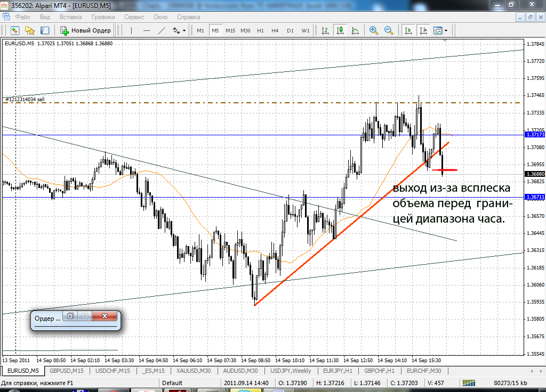546x392 pixels.
Task: Select the vertical line drawing tool
Action: coord(131,30)
